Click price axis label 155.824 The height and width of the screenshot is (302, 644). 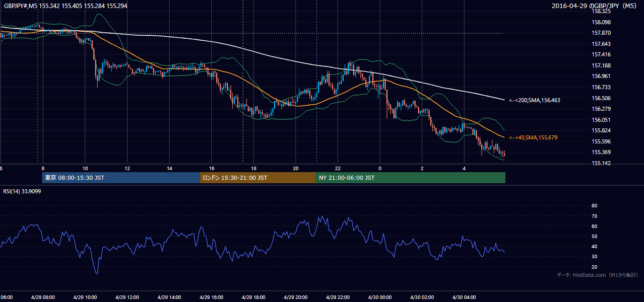click(602, 130)
